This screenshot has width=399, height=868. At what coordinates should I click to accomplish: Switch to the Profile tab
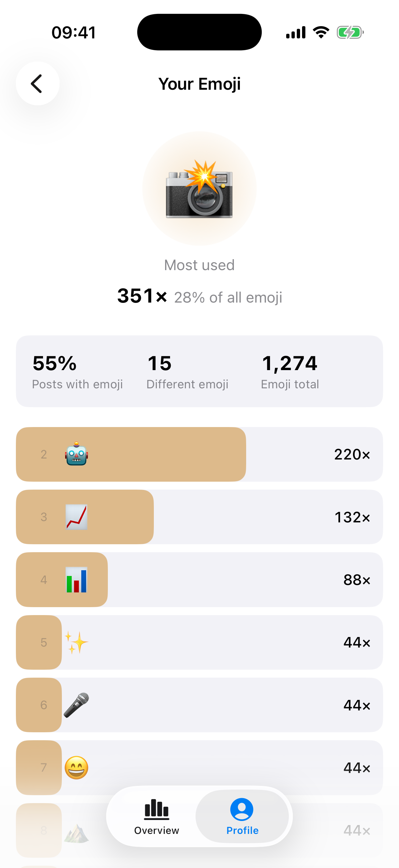242,816
